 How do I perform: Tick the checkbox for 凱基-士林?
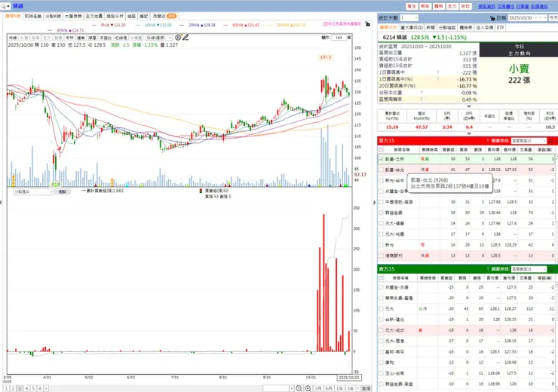381,159
